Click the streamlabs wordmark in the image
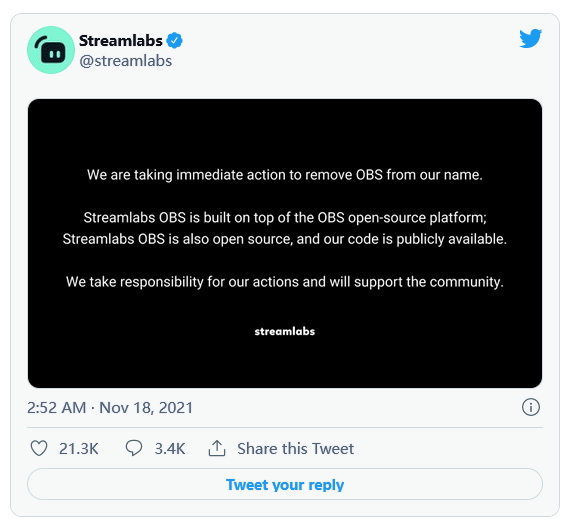This screenshot has width=569, height=525. [284, 331]
